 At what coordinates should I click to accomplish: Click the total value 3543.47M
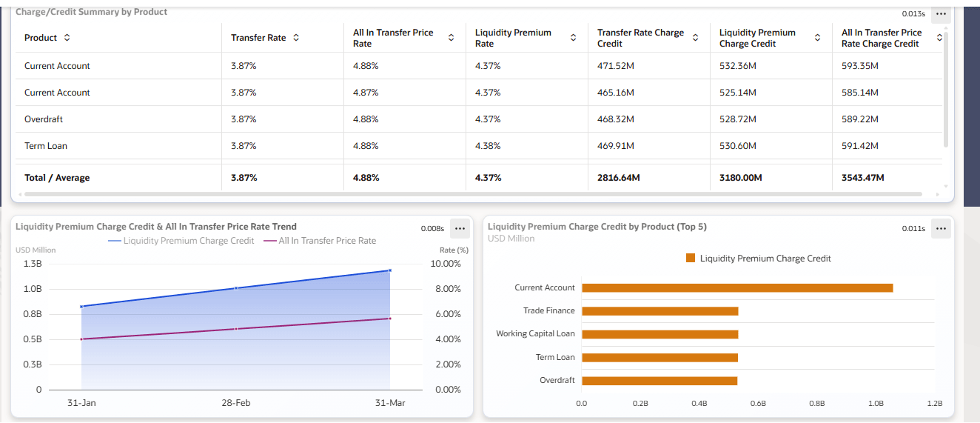863,178
